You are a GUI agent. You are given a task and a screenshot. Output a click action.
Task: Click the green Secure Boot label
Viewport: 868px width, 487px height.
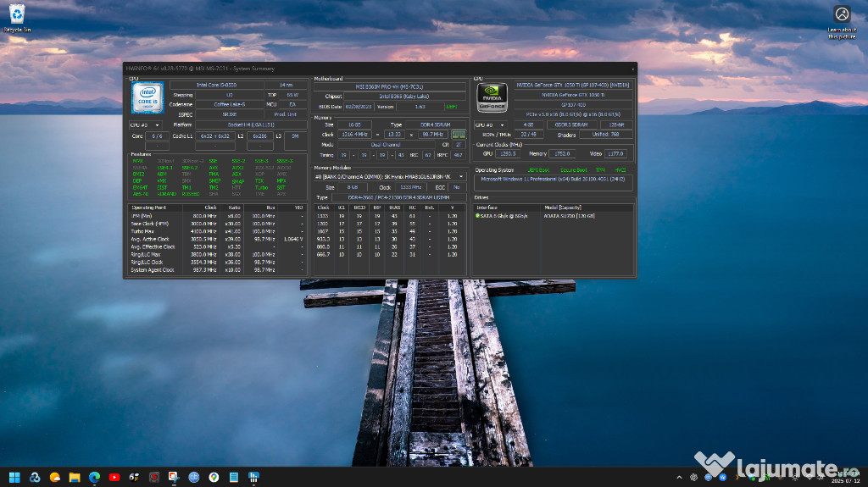(x=573, y=170)
